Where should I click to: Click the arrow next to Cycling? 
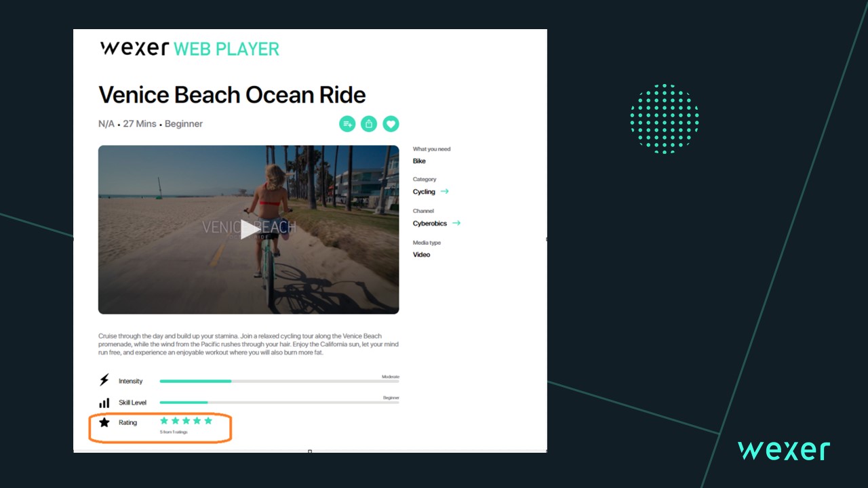coord(445,192)
